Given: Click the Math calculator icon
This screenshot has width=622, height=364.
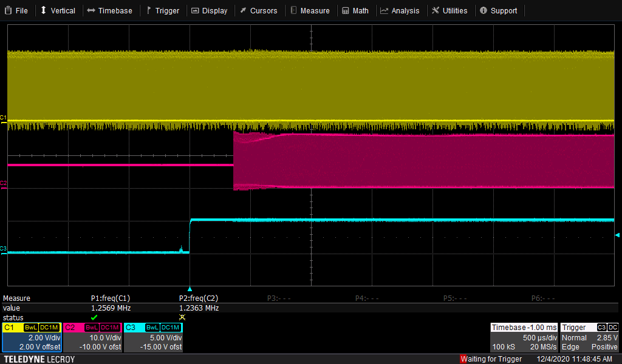Looking at the screenshot, I should tap(346, 10).
